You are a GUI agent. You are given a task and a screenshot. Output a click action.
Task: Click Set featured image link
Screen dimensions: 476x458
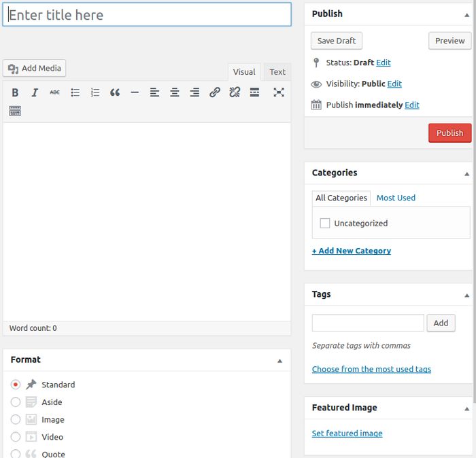point(347,434)
